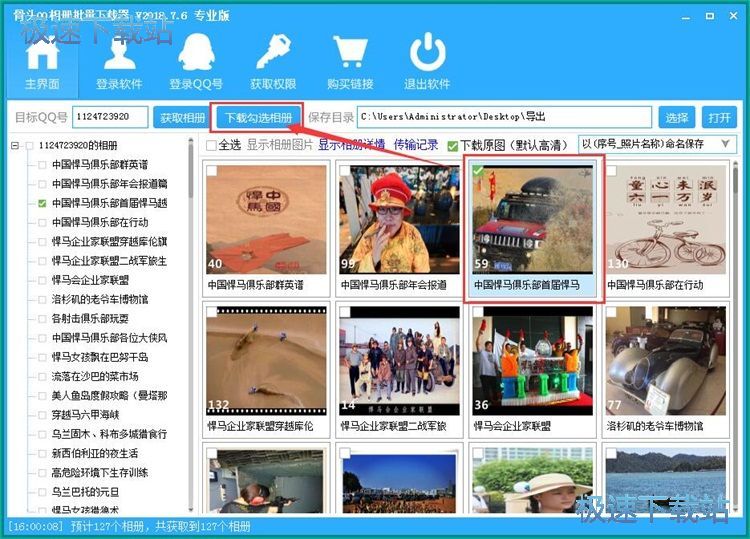
Task: Select 乌兰巴托的元旦 tree item
Action: pyautogui.click(x=85, y=492)
